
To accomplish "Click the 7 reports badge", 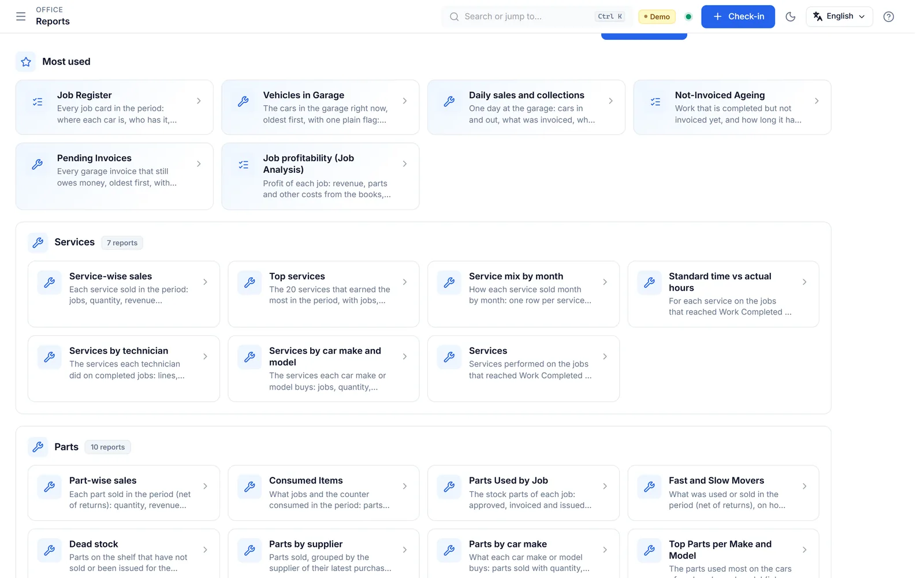I will [122, 243].
